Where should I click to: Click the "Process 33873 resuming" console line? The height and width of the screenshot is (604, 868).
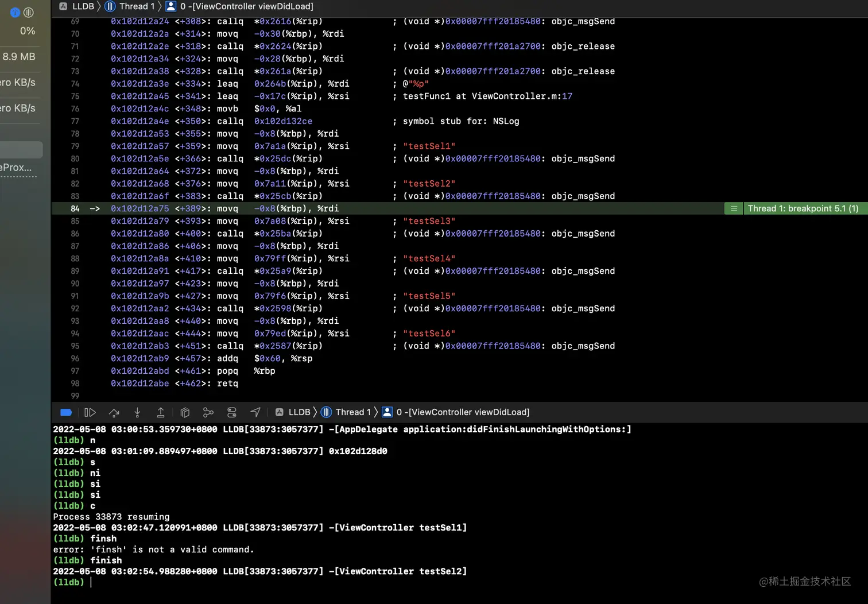point(111,517)
